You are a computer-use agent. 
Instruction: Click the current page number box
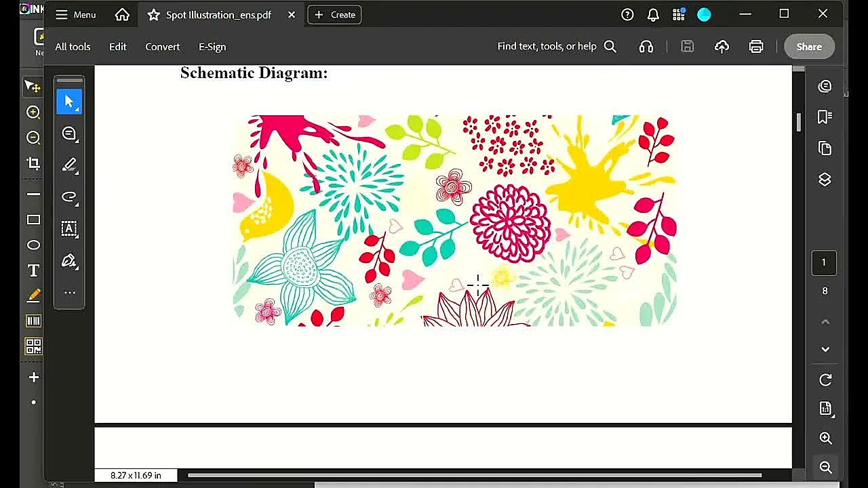coord(824,263)
